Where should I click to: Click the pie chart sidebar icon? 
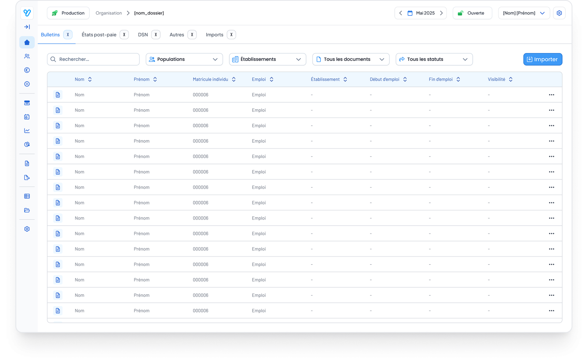pyautogui.click(x=27, y=144)
